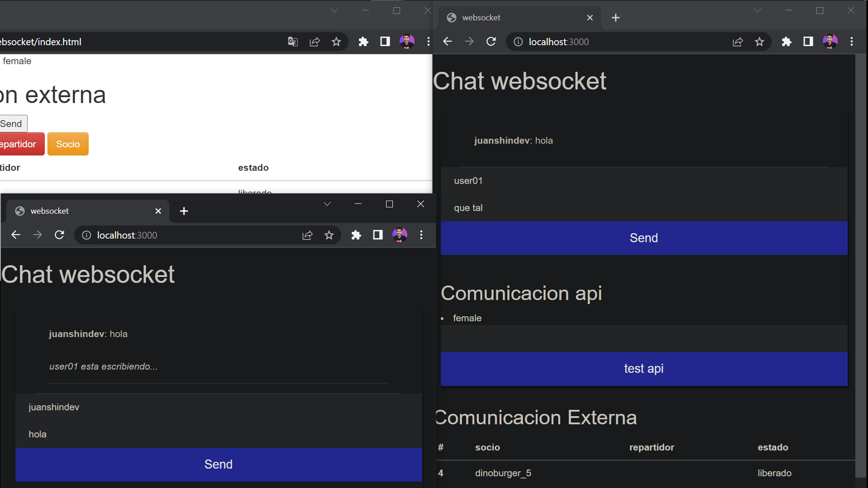Click the blue test api button
Image resolution: width=868 pixels, height=488 pixels.
[644, 369]
